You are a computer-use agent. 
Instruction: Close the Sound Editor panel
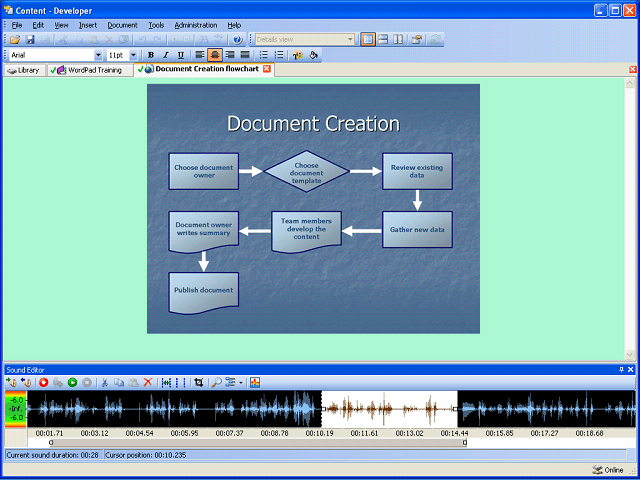click(x=631, y=370)
